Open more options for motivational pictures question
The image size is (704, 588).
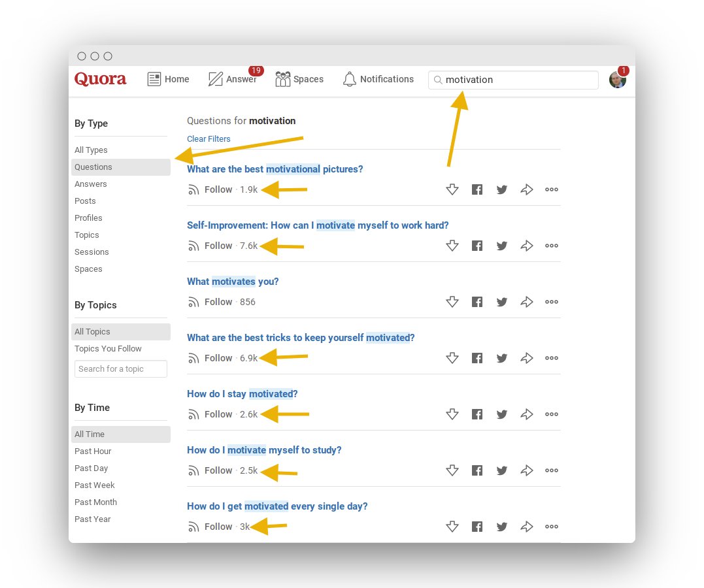551,189
